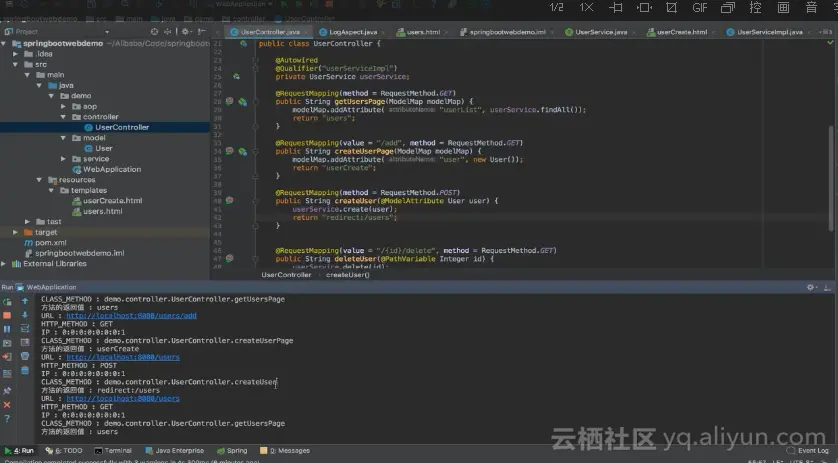Expand the target folder

[15, 232]
